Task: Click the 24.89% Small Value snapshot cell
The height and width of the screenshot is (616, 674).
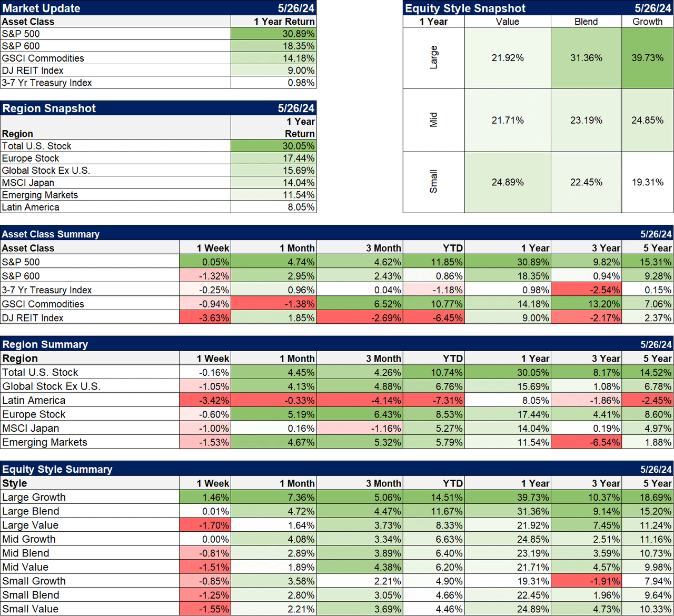Action: point(508,182)
